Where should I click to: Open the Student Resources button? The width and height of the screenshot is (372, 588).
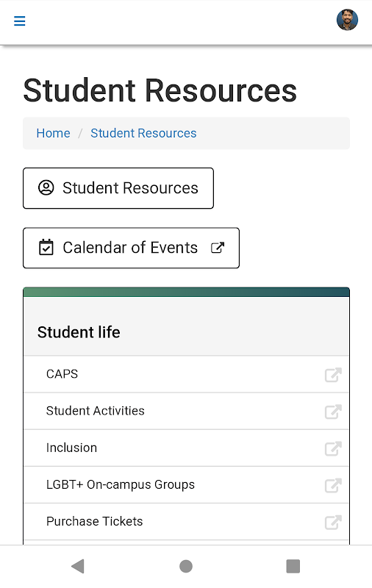(x=118, y=188)
